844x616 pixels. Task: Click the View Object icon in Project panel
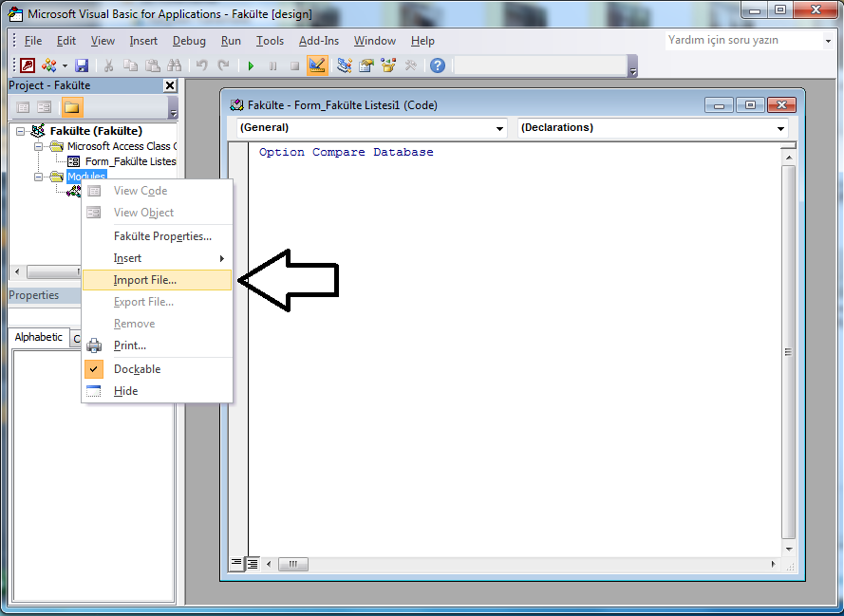click(44, 107)
